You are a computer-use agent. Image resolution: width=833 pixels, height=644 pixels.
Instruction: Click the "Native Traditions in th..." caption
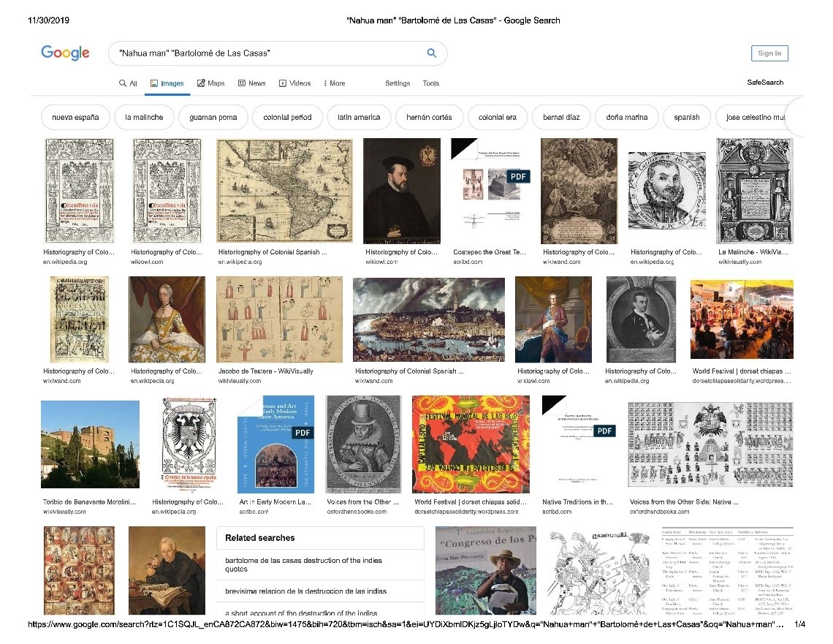577,501
